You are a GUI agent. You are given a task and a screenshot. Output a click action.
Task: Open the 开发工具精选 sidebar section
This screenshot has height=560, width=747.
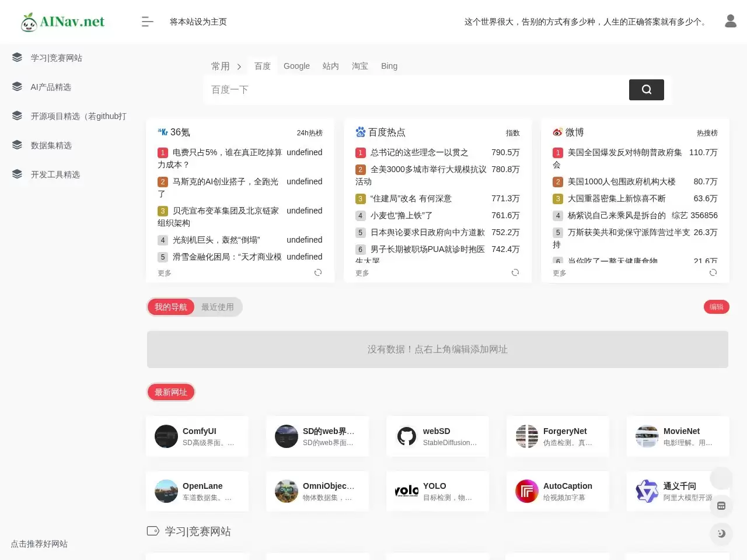55,174
